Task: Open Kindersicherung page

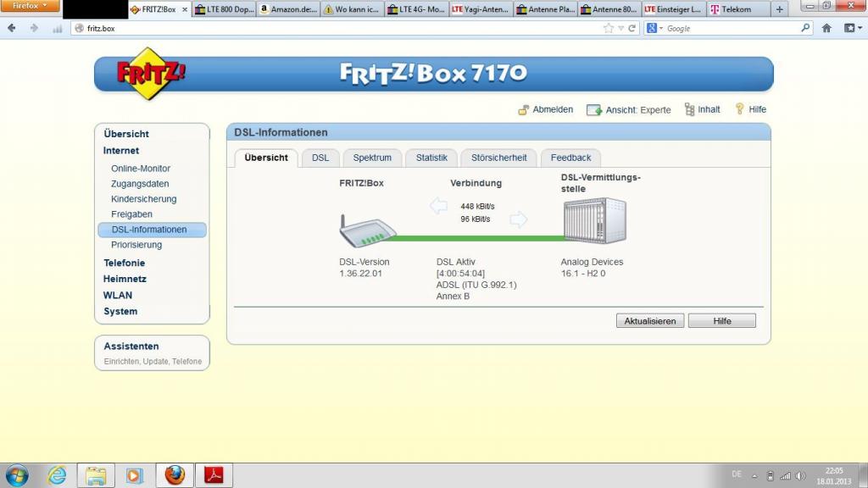Action: (x=144, y=198)
